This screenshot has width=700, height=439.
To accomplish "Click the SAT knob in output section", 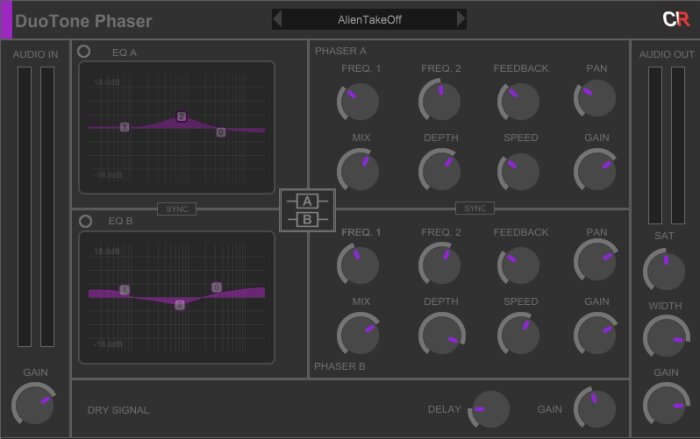I will click(x=664, y=270).
